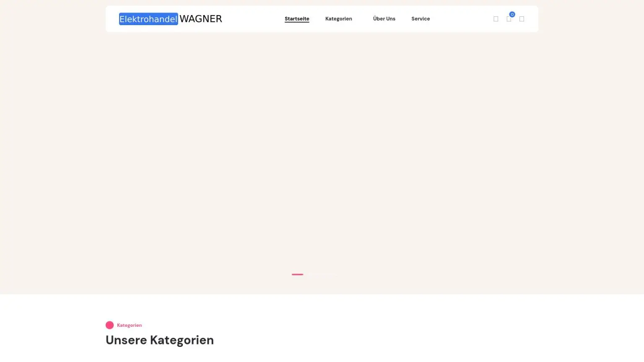Screen dimensions: 644x362
Task: Expand the Kategorien navigation dropdown
Action: click(338, 19)
